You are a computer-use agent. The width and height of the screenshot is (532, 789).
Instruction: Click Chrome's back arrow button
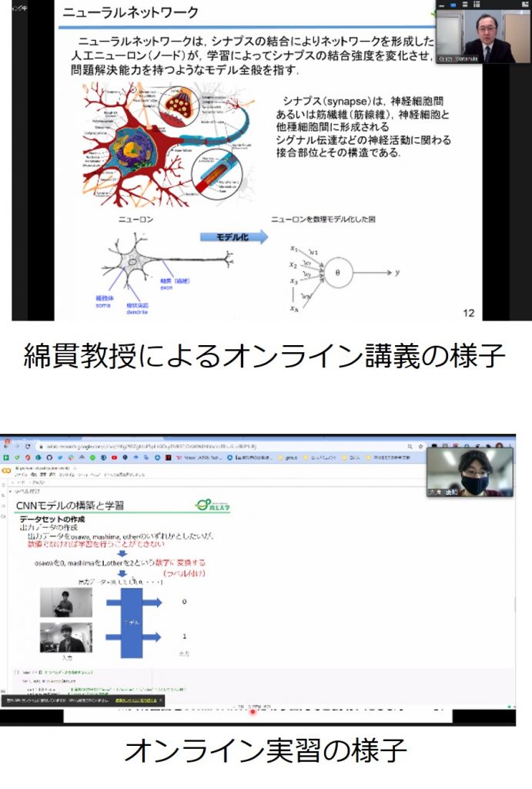click(6, 446)
